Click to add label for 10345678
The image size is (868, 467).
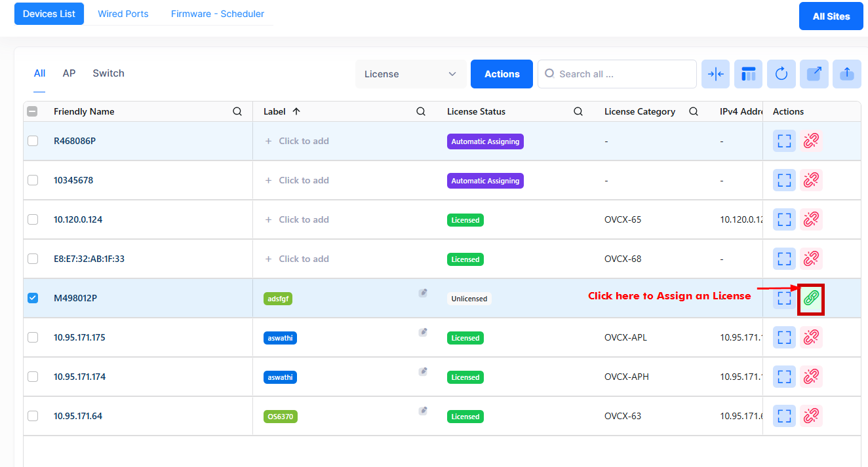click(x=297, y=180)
